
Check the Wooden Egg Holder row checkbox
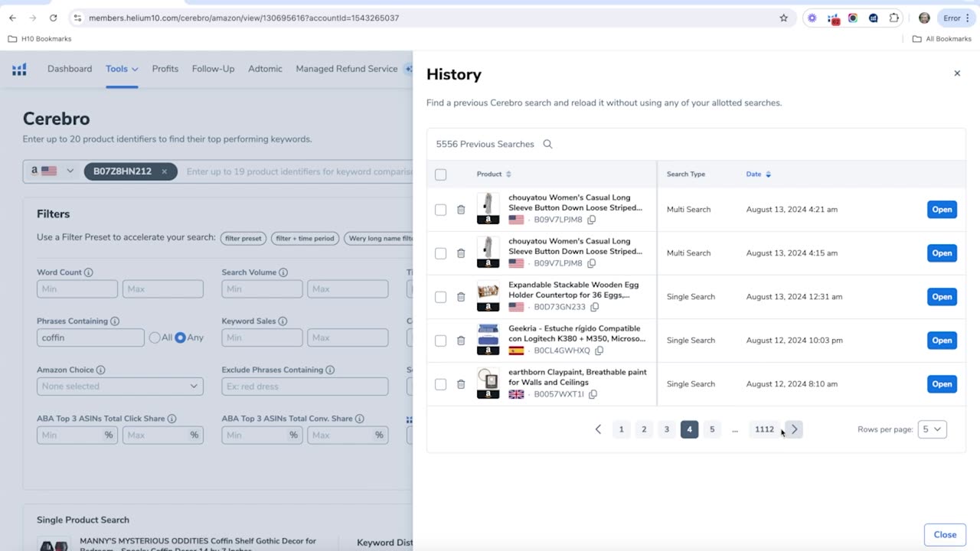440,297
